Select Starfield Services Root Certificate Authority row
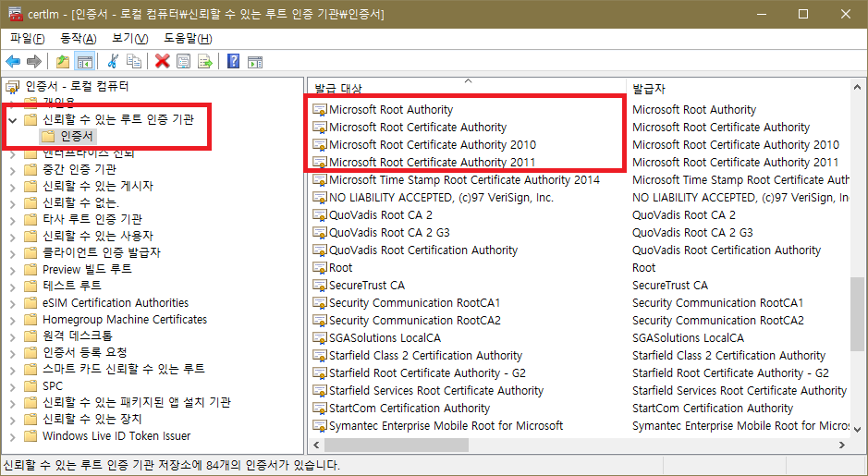 click(x=436, y=390)
